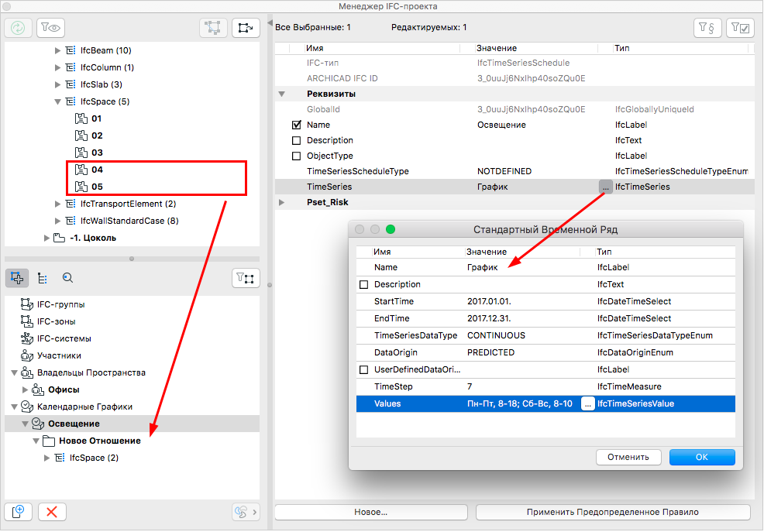This screenshot has height=532, width=764.
Task: Select IfcSpace (2) under Новое Отношение
Action: tap(94, 458)
